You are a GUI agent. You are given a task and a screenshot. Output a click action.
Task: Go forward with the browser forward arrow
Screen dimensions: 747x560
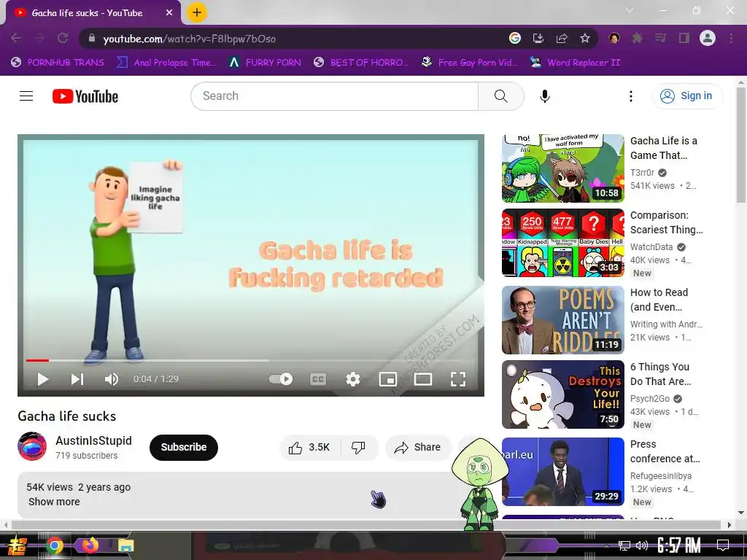[39, 38]
